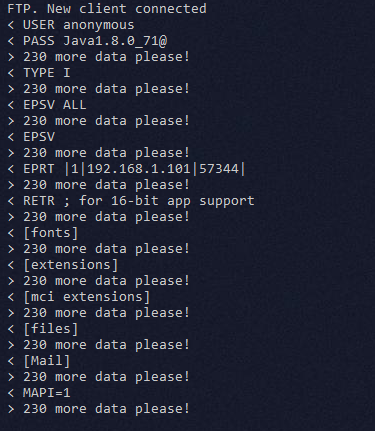This screenshot has width=375, height=431.
Task: Click the standalone 'EPSV' command line
Action: (x=31, y=137)
